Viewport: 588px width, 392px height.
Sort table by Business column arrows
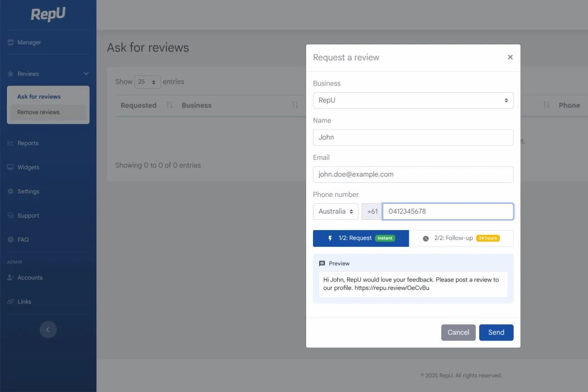coord(295,105)
